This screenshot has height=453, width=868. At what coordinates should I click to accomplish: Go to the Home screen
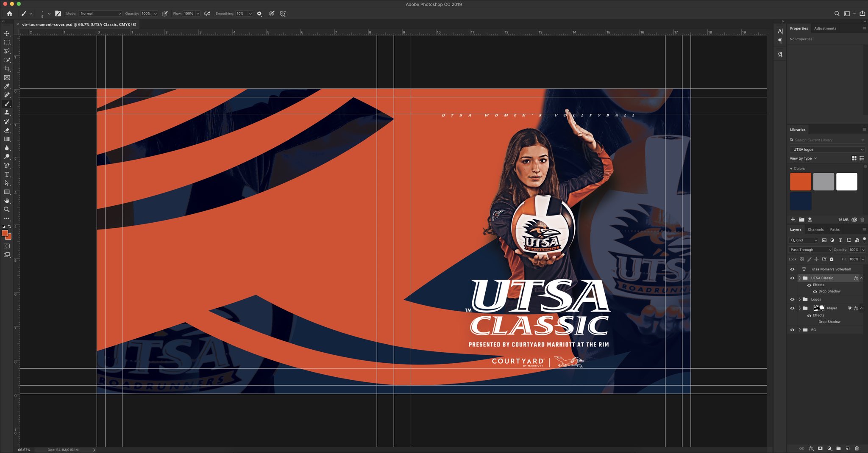10,14
